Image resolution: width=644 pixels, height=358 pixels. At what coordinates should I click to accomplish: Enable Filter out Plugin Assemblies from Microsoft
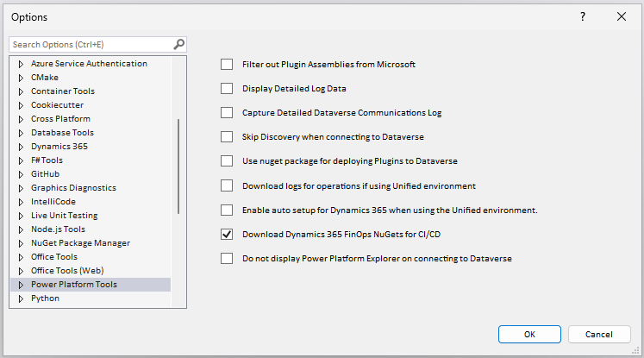[227, 64]
